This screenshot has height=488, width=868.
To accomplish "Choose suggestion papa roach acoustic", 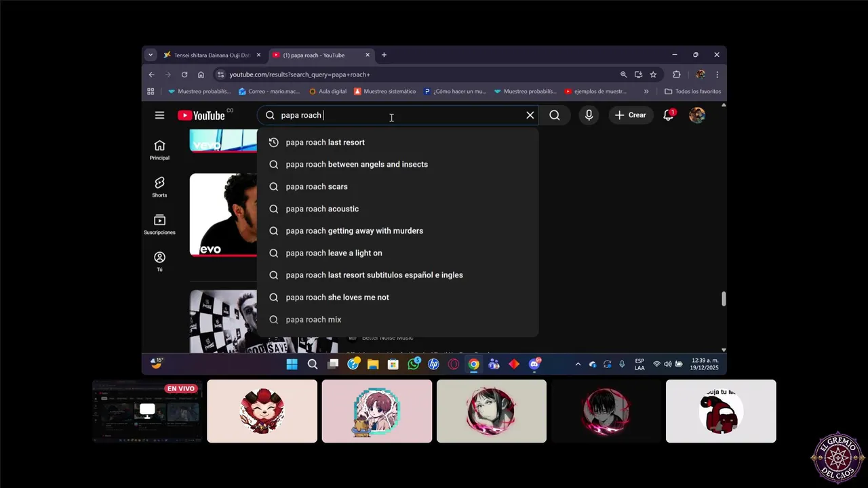I will [397, 209].
